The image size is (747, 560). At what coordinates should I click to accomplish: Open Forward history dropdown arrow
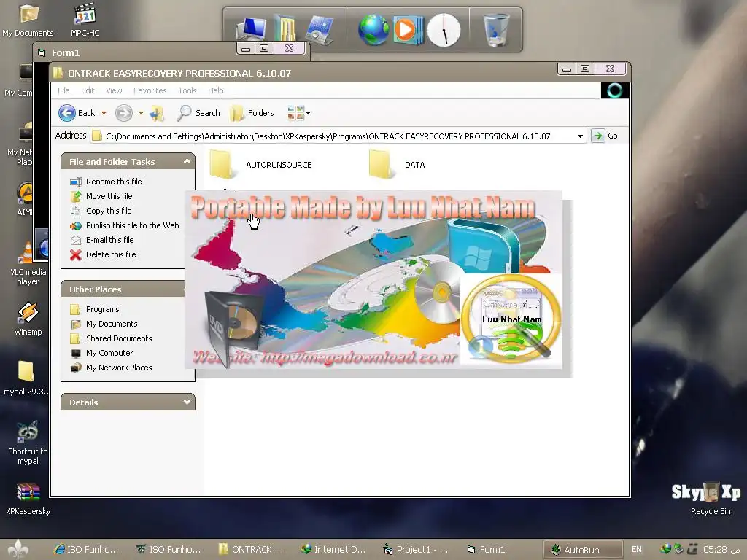pos(141,113)
